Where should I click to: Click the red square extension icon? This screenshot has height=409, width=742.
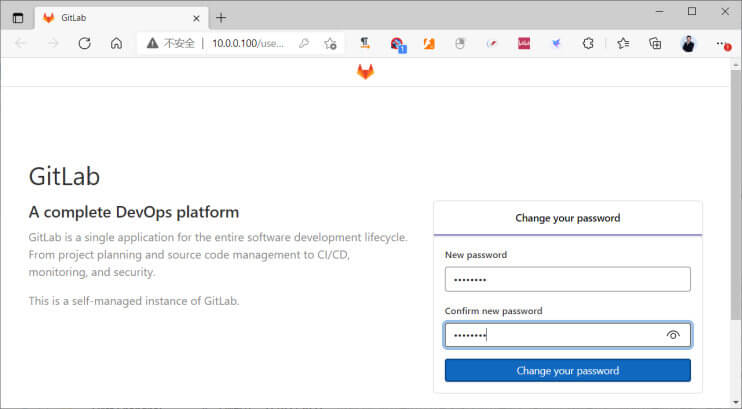(x=524, y=44)
